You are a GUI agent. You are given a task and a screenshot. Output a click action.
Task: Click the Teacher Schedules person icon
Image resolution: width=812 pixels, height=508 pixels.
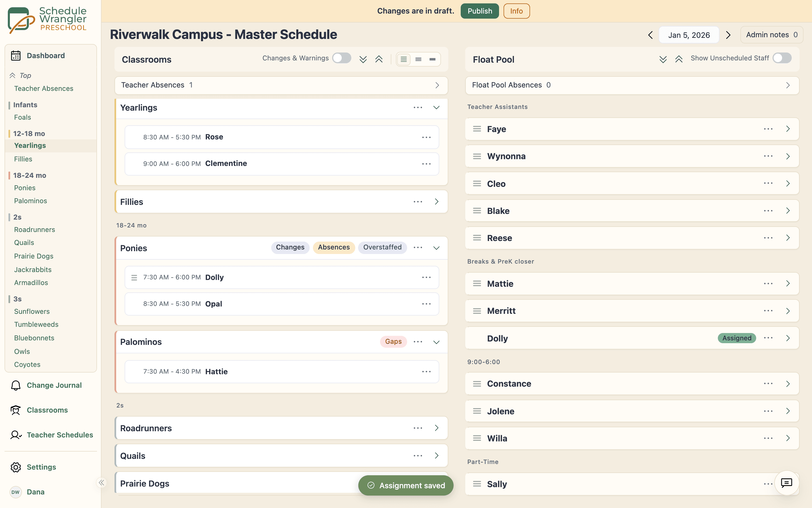coord(16,435)
